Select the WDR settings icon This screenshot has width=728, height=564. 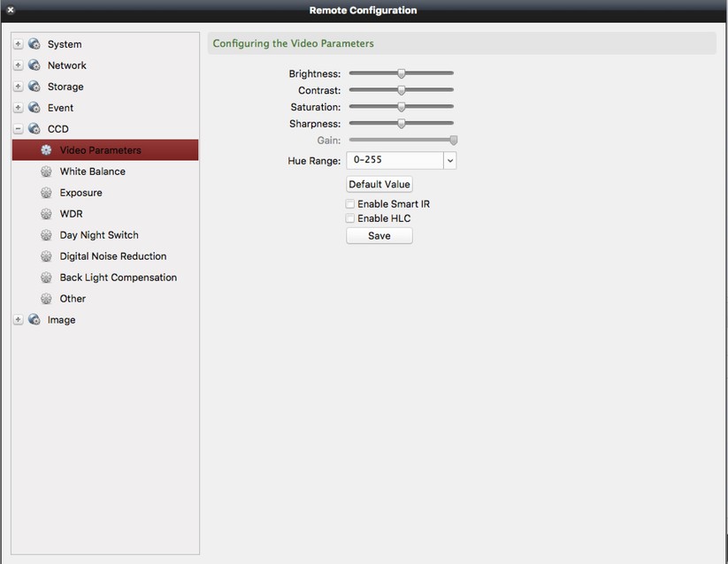pyautogui.click(x=46, y=213)
